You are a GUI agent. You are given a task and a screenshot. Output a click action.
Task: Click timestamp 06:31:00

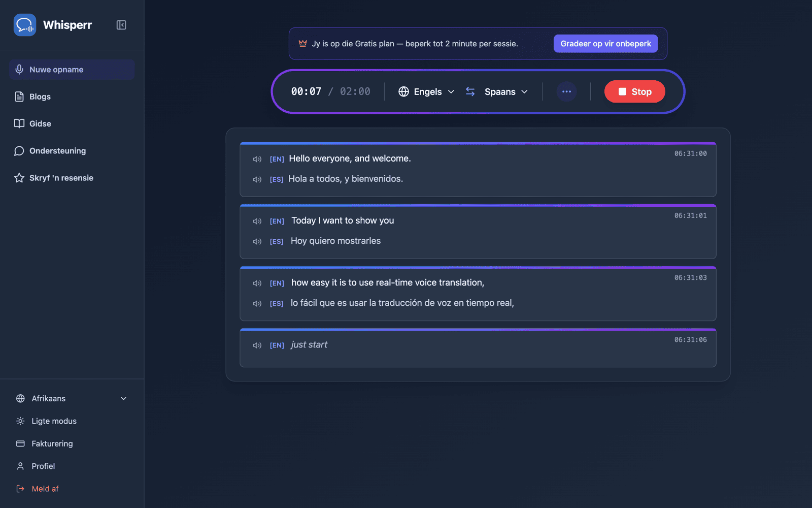(x=690, y=153)
